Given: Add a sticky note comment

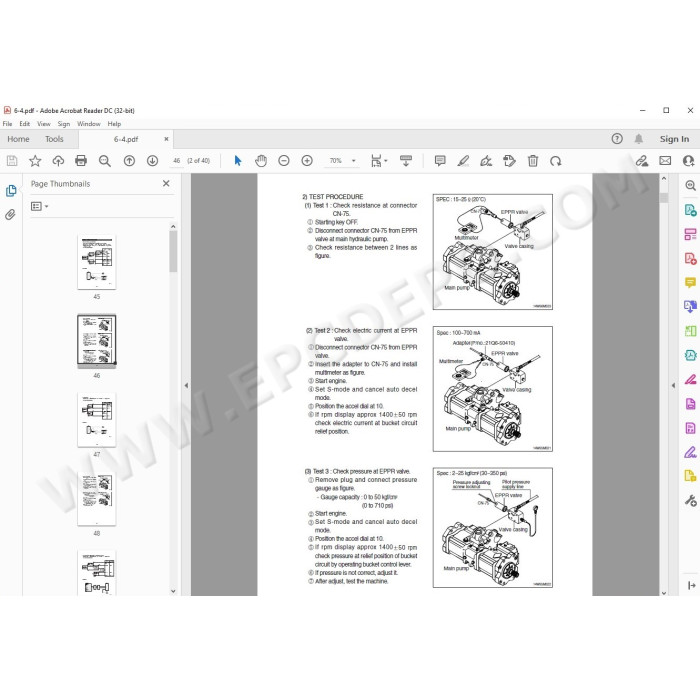Looking at the screenshot, I should pyautogui.click(x=440, y=161).
